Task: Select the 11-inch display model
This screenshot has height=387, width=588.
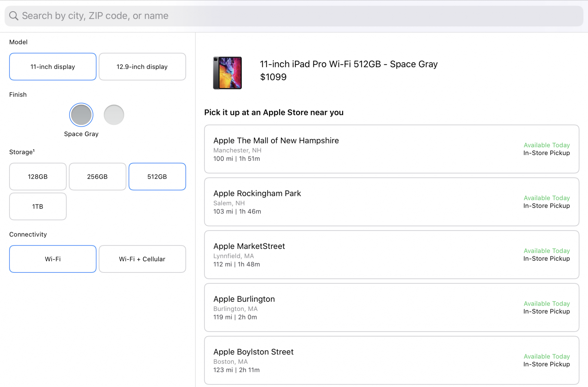Action: [x=53, y=67]
